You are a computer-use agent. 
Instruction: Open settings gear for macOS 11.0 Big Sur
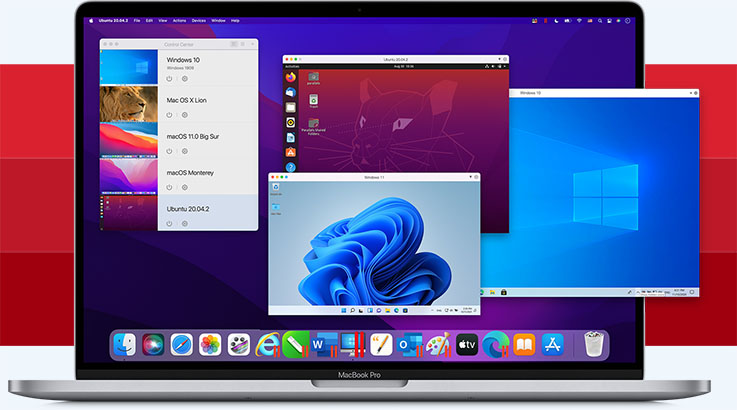185,151
